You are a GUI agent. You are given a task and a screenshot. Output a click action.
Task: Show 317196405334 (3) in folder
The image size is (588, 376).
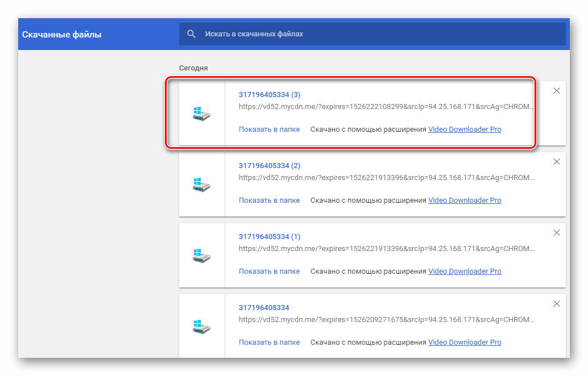pos(269,129)
